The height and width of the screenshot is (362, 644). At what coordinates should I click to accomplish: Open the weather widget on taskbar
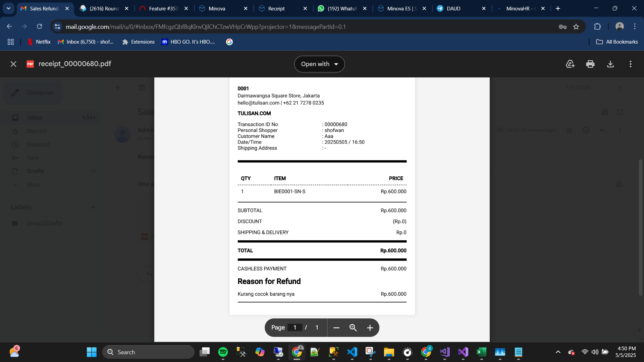[x=14, y=352]
